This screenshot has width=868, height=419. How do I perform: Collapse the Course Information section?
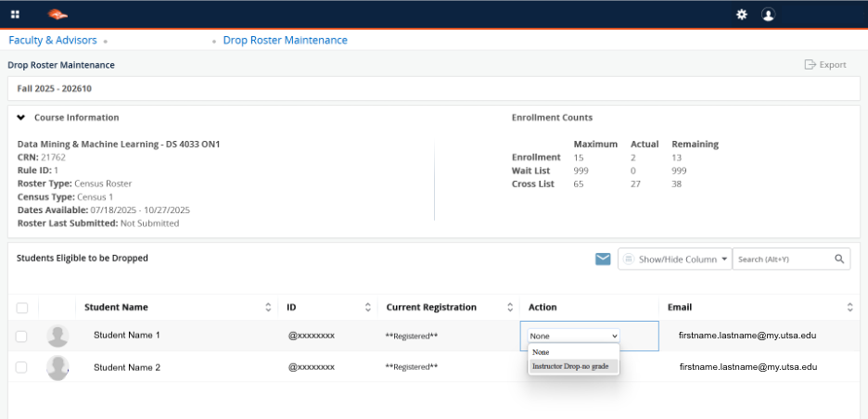coord(21,118)
